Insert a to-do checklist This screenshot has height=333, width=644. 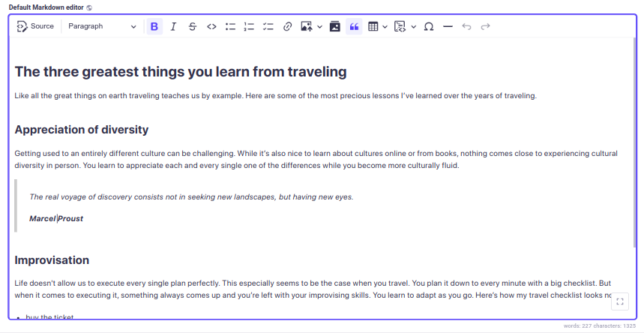[268, 27]
